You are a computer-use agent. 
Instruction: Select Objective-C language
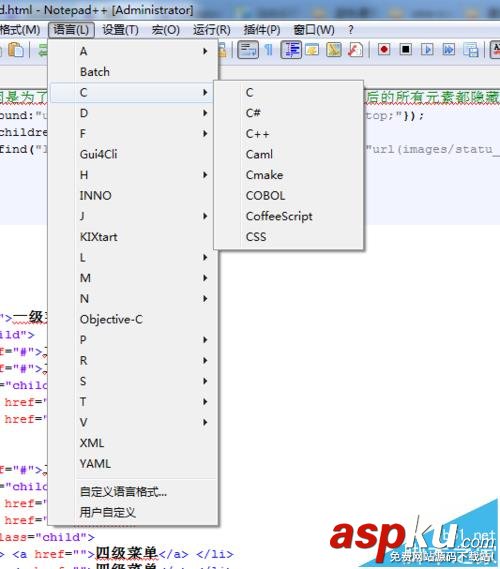click(133, 319)
